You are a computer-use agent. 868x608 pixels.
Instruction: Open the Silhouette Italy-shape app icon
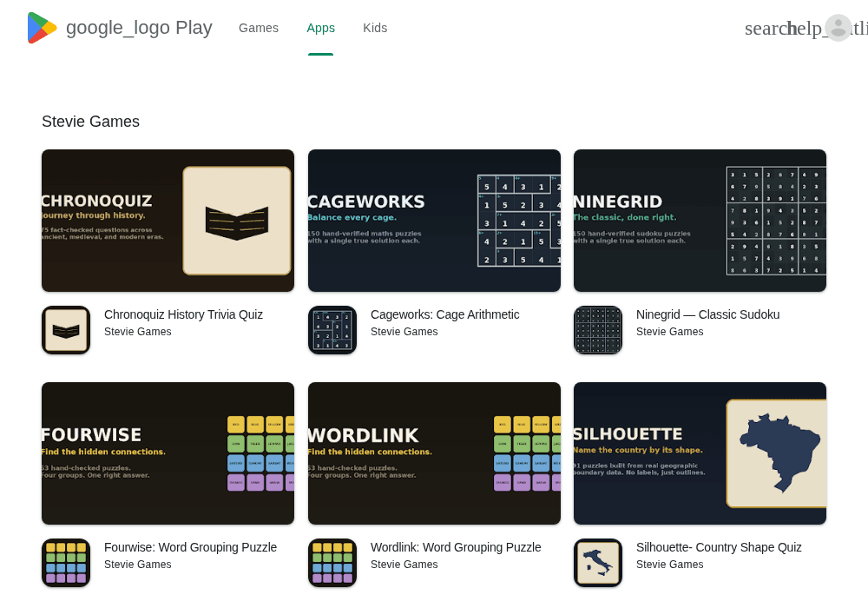(x=598, y=563)
